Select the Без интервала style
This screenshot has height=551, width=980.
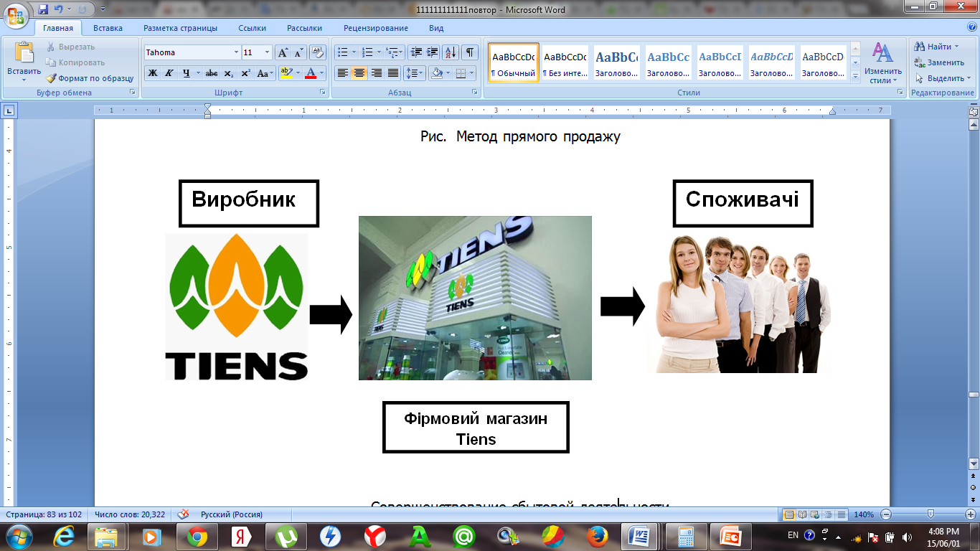565,62
